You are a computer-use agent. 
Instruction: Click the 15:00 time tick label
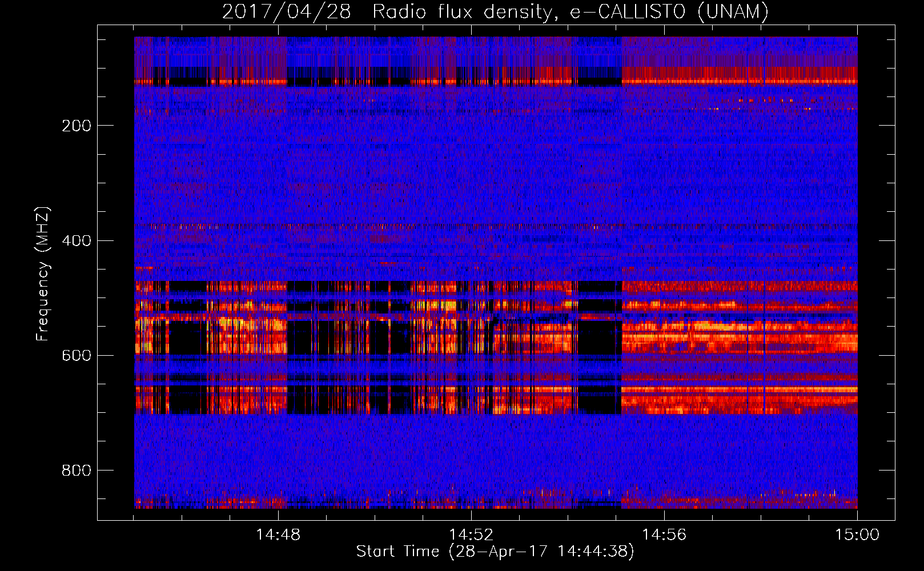coord(857,535)
